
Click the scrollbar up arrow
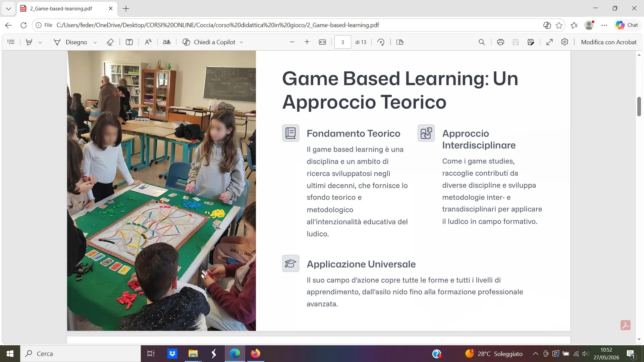tap(639, 55)
